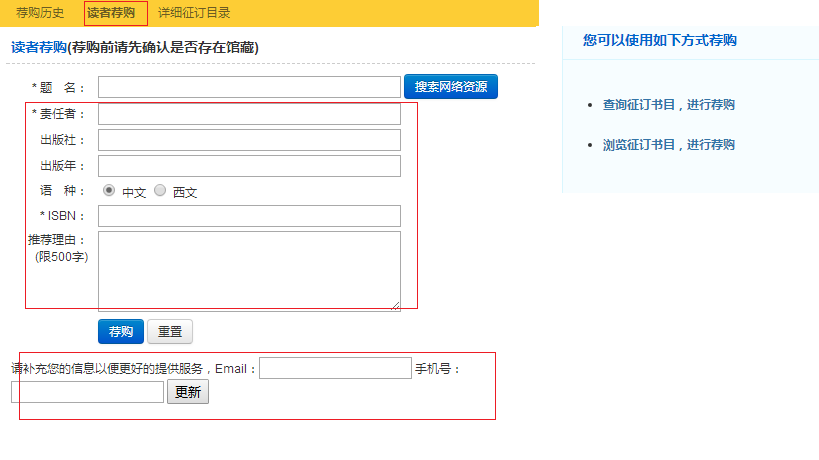
Task: Focus the ISBN input field
Action: point(249,216)
